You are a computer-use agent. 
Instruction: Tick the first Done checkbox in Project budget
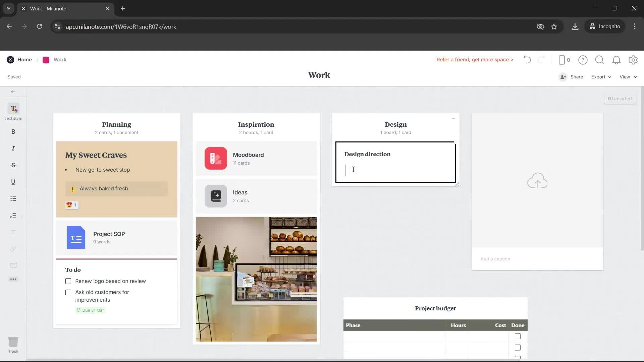tap(518, 336)
